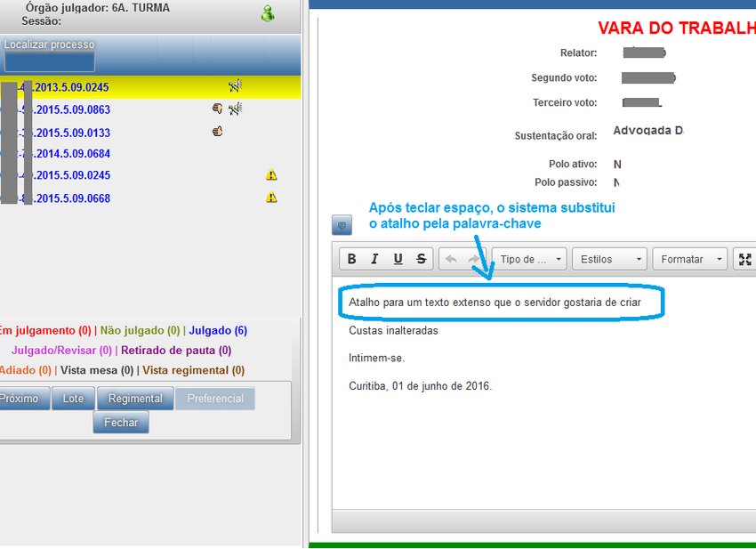756x549 pixels.
Task: Click the 'Polo passivo:' label
Action: (x=566, y=182)
